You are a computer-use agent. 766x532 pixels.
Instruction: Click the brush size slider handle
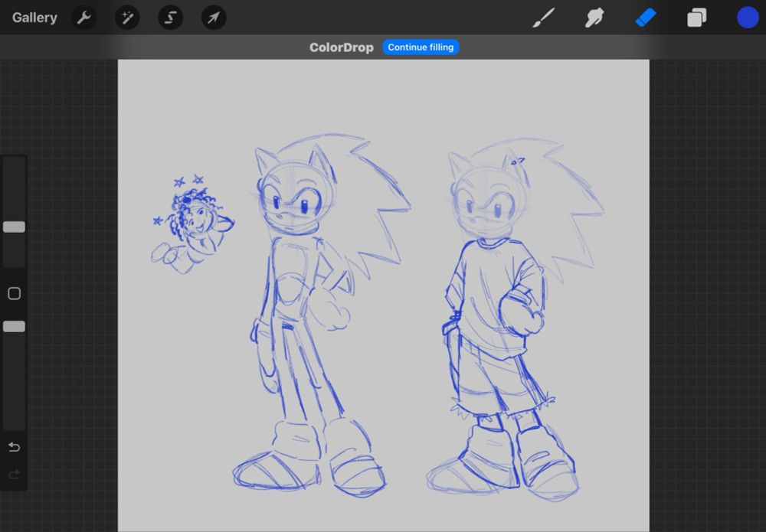(x=14, y=227)
